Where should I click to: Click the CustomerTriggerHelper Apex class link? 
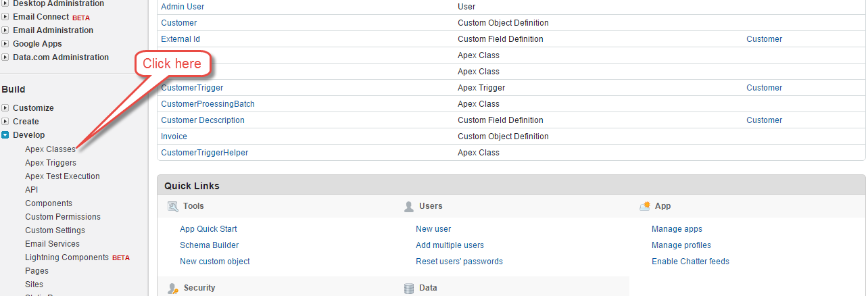pos(204,153)
